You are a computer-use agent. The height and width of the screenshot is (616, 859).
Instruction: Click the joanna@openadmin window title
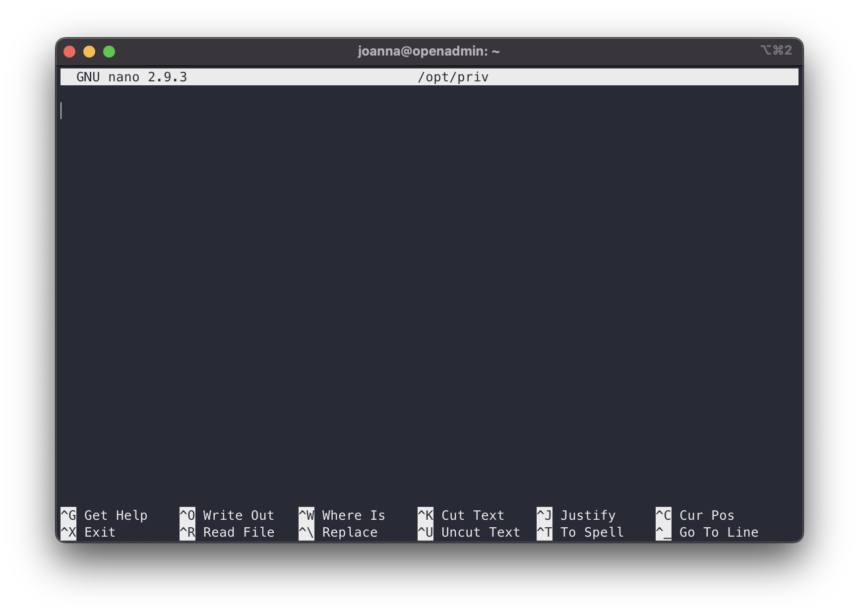tap(429, 51)
